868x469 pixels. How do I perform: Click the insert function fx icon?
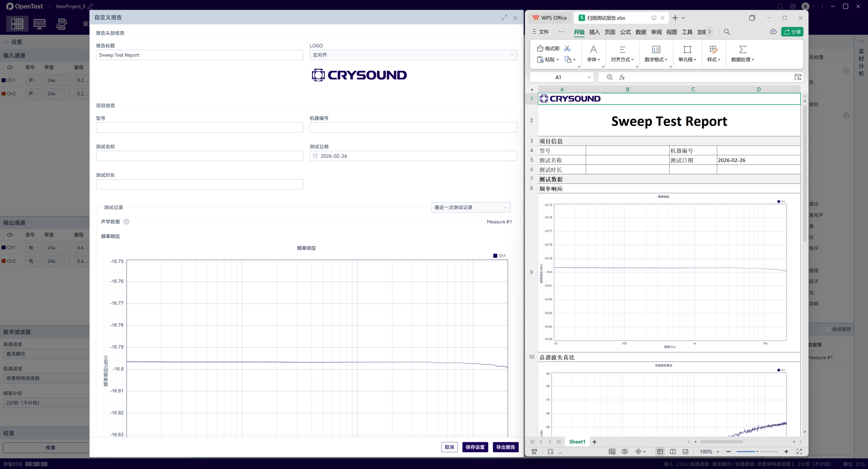pos(622,77)
